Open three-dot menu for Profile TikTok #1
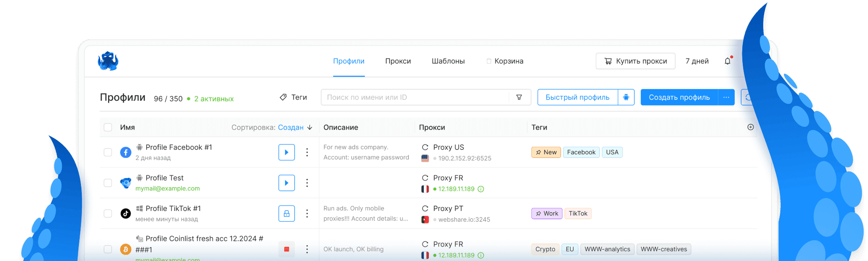The width and height of the screenshot is (868, 261). (307, 213)
